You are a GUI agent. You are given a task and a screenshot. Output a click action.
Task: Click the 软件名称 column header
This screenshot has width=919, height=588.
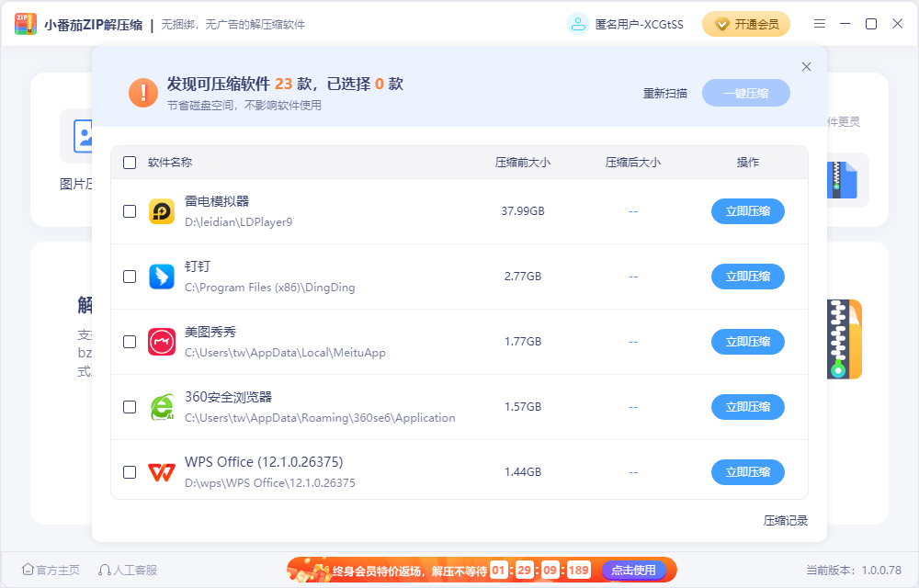click(x=170, y=163)
